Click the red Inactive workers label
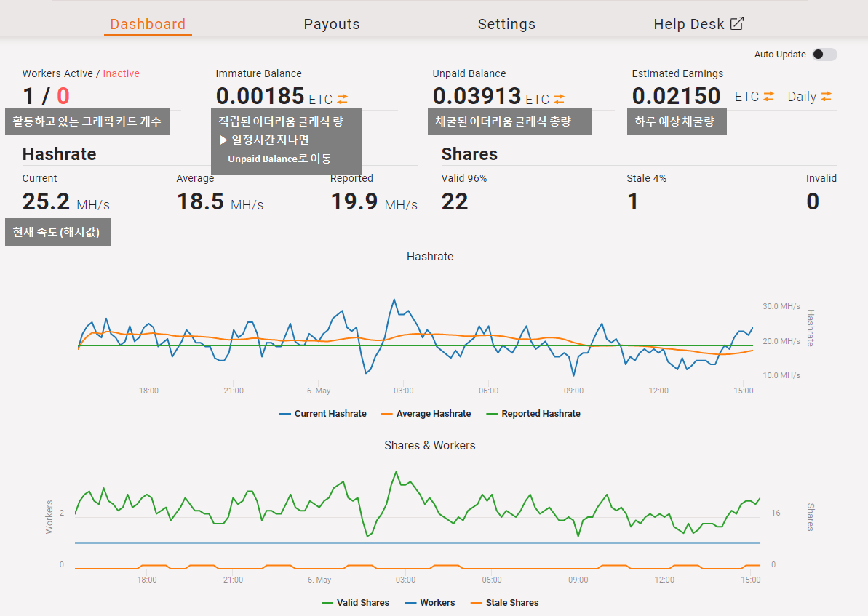Image resolution: width=868 pixels, height=616 pixels. click(x=122, y=73)
